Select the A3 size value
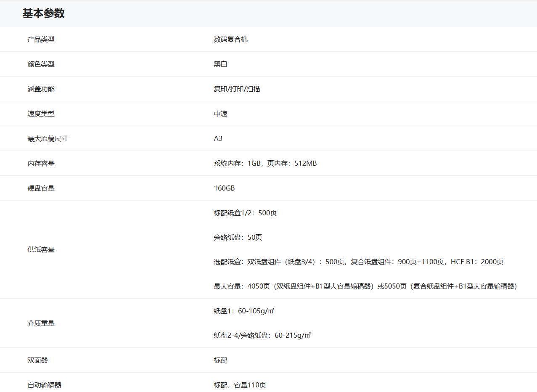 [218, 139]
